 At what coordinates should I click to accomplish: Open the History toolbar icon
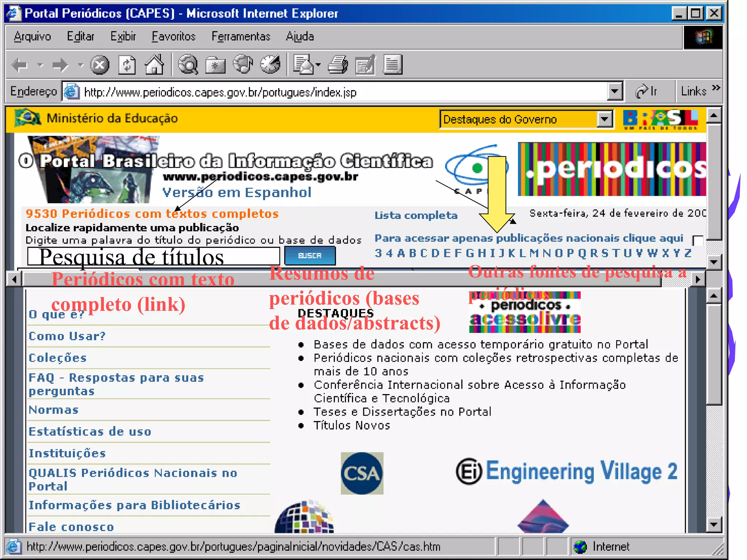click(x=270, y=65)
